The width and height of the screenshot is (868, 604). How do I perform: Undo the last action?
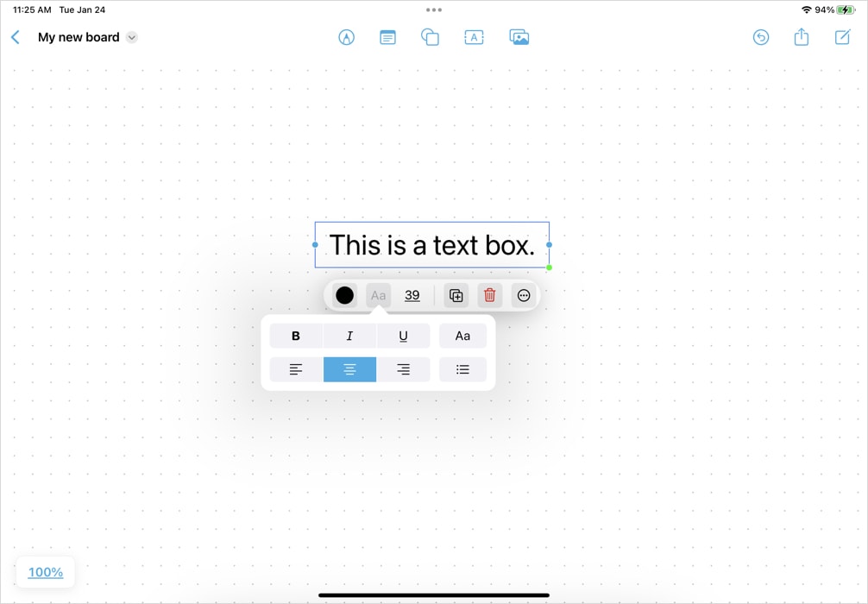pyautogui.click(x=760, y=37)
